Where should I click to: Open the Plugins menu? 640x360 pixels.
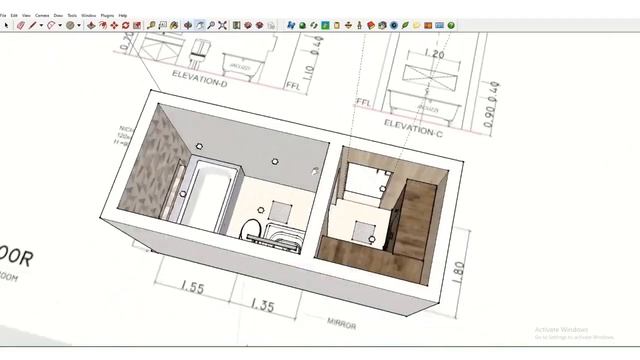(x=107, y=16)
